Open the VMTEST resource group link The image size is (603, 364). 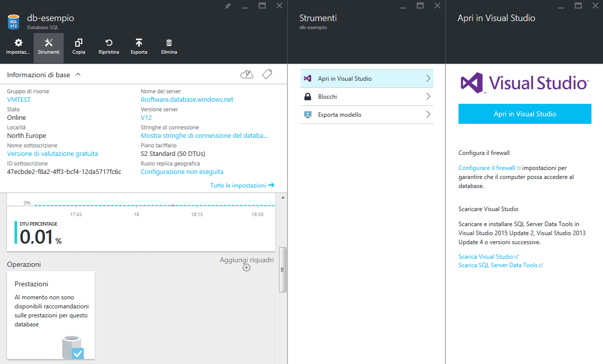point(19,99)
